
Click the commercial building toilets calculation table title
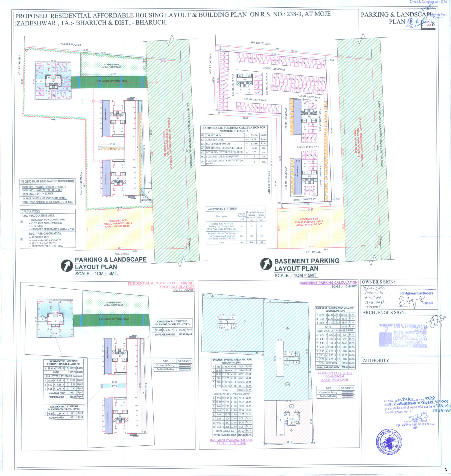pyautogui.click(x=234, y=129)
